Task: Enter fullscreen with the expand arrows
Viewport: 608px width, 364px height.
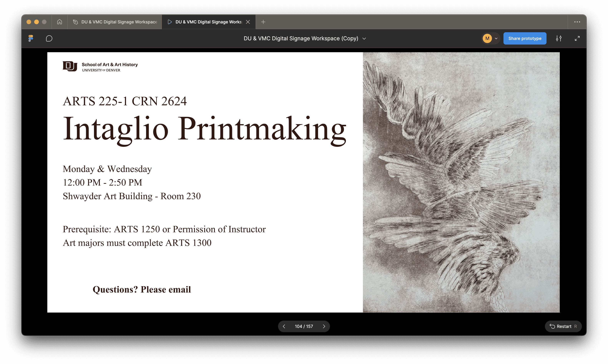Action: click(x=577, y=39)
